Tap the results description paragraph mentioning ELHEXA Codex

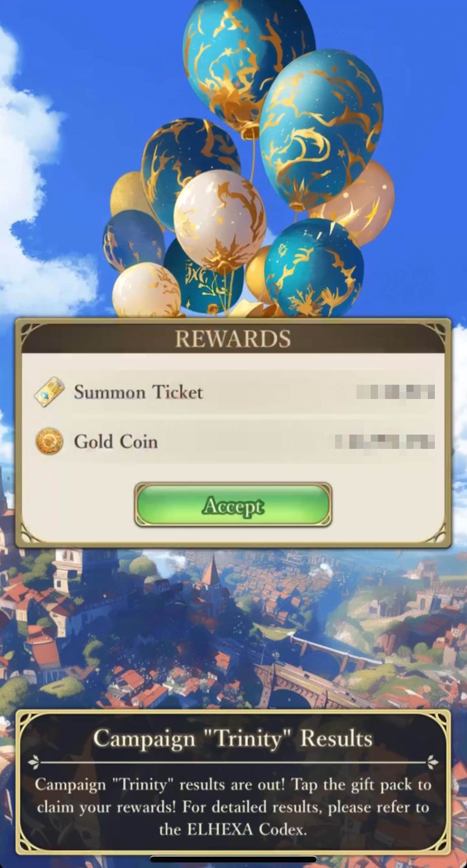tap(233, 807)
